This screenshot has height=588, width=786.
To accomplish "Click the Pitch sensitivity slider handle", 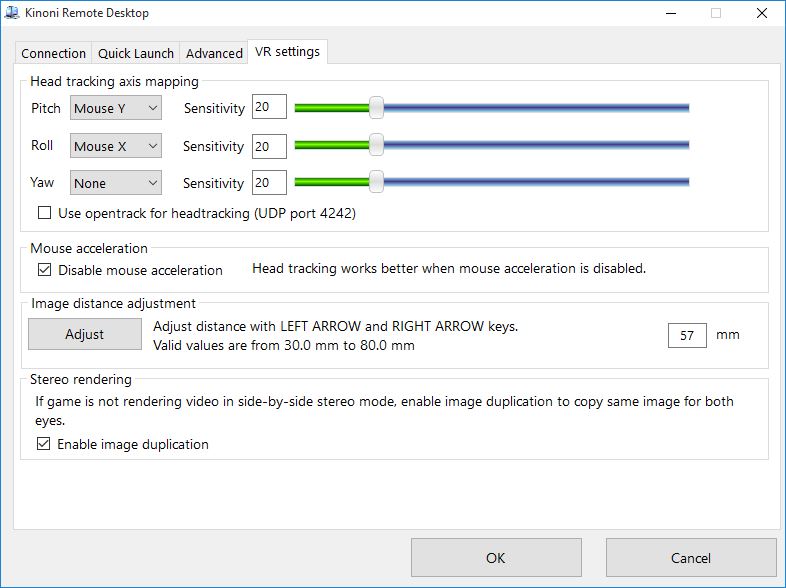I will click(376, 108).
